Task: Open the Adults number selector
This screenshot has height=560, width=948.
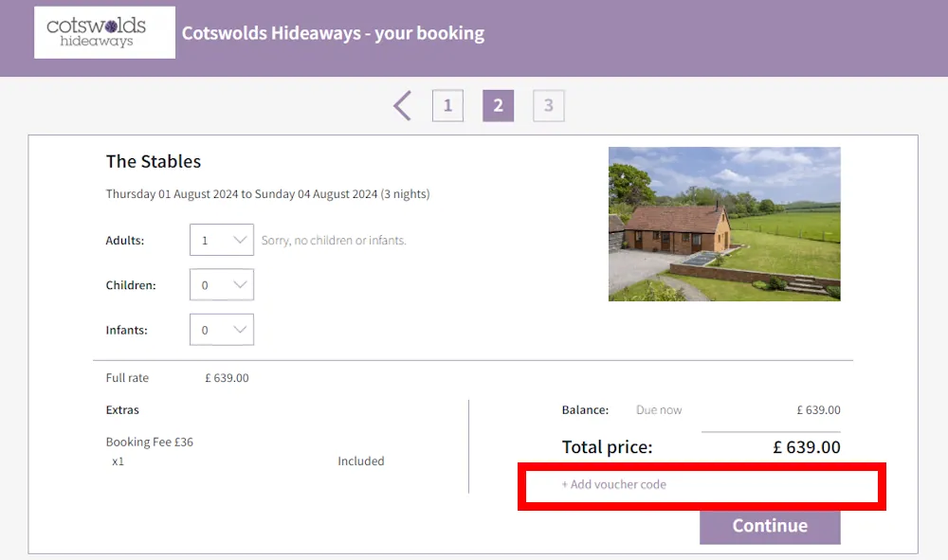Action: point(221,240)
